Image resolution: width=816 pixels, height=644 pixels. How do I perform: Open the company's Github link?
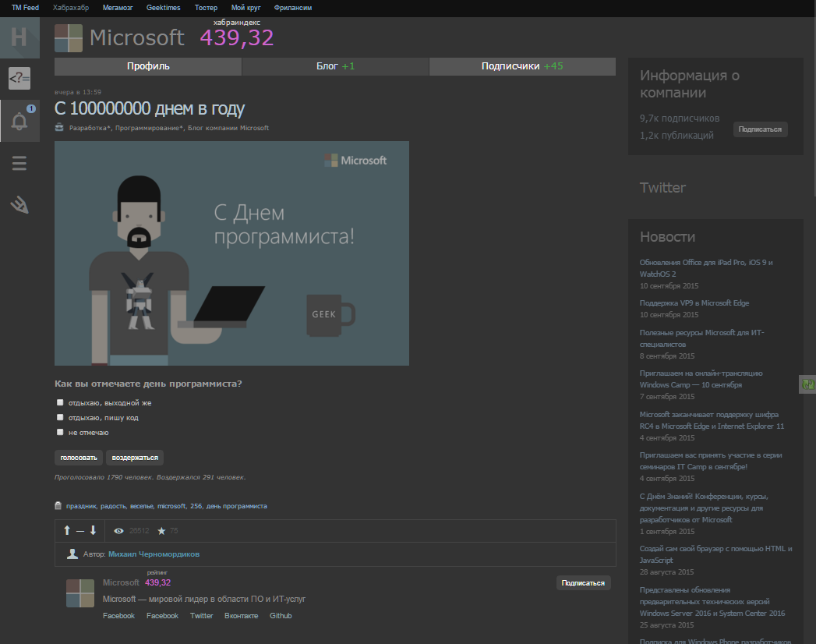(x=281, y=615)
